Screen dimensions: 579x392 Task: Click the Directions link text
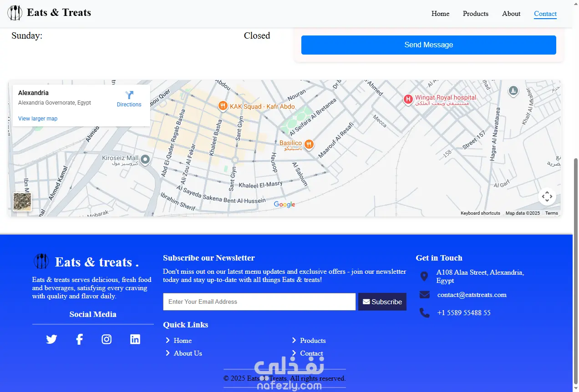point(129,105)
